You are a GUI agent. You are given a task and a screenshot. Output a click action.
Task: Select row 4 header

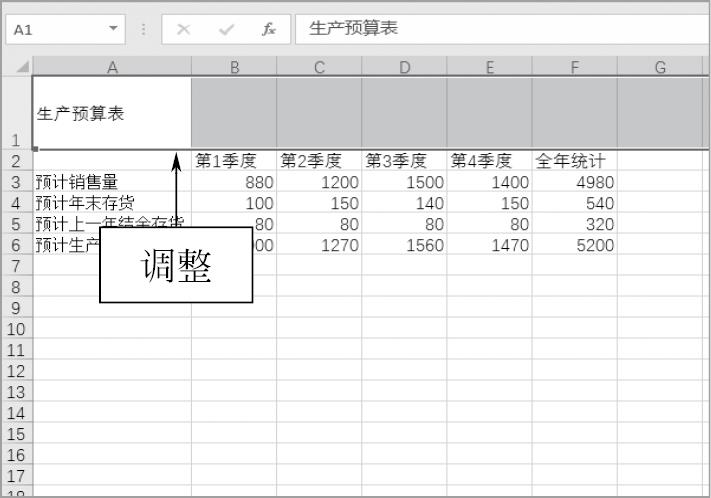point(17,203)
